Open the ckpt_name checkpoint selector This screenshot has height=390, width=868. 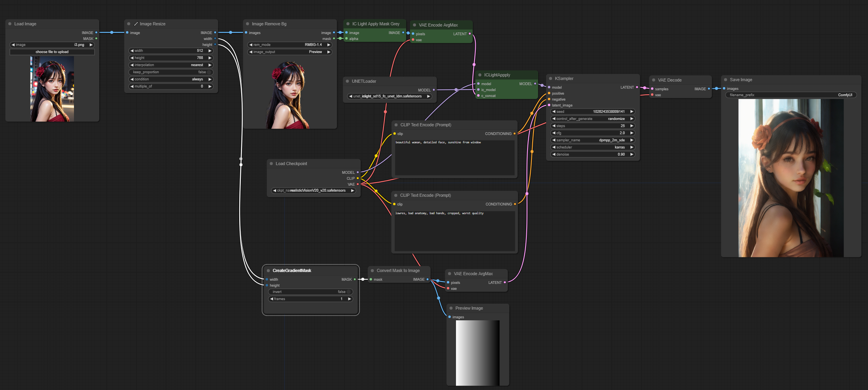[313, 190]
